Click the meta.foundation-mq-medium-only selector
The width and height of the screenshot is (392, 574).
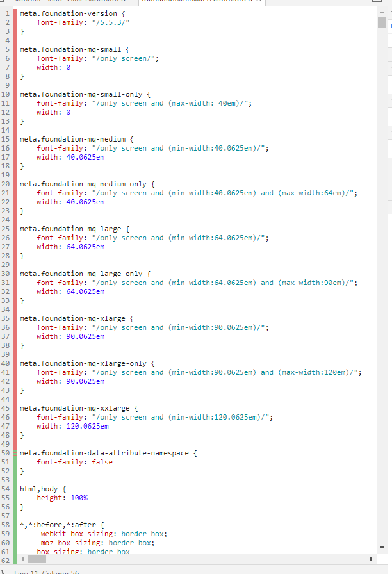[83, 184]
